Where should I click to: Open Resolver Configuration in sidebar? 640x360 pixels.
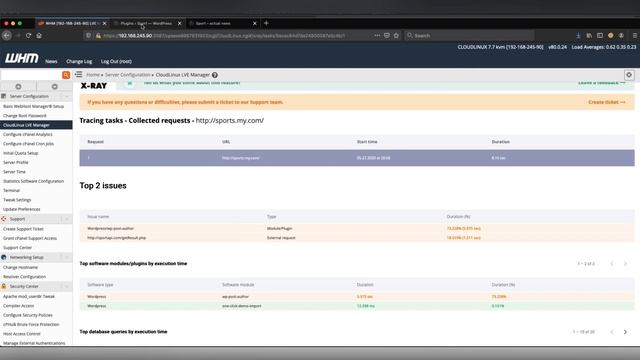click(24, 277)
